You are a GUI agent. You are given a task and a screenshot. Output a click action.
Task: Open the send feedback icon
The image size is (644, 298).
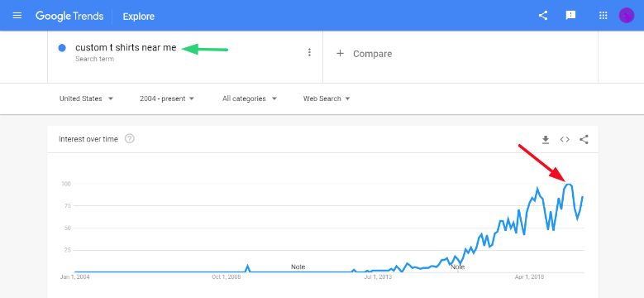tap(570, 16)
